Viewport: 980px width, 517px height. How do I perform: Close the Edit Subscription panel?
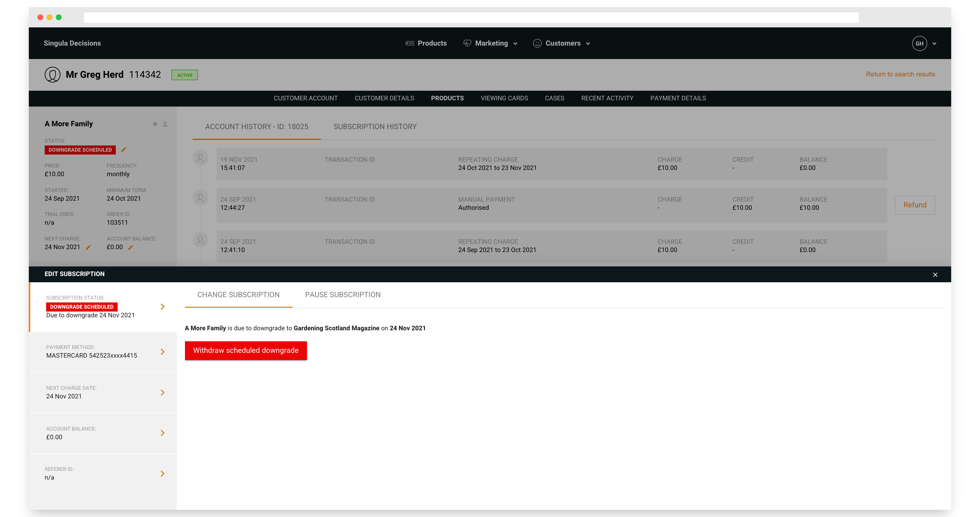(x=935, y=275)
